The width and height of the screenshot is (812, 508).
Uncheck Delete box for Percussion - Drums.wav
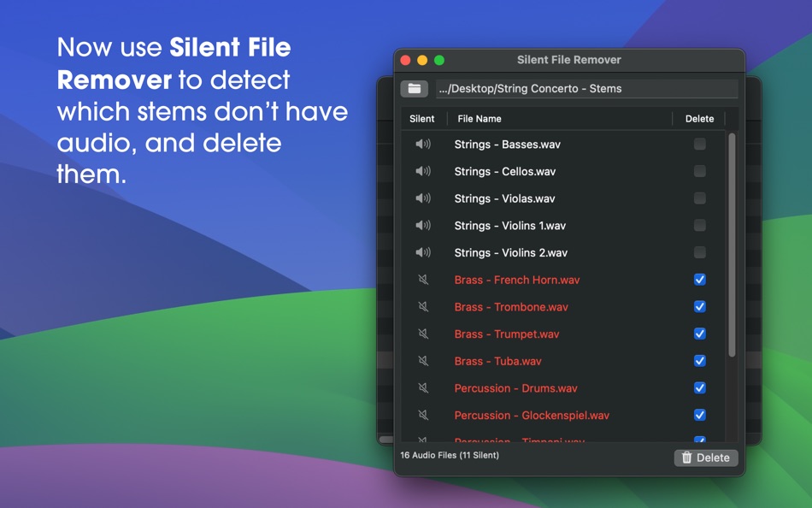point(700,387)
